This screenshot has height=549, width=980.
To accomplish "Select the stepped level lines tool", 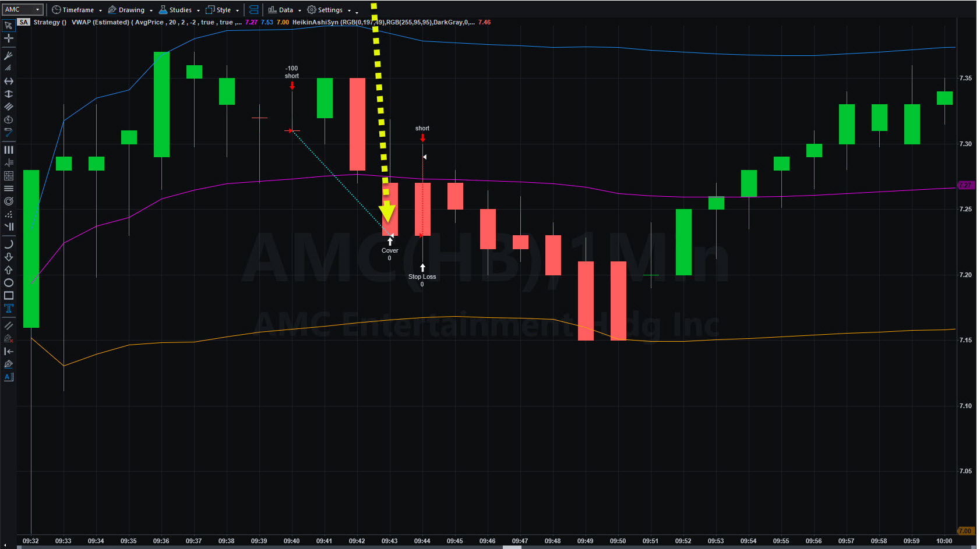I will [x=8, y=162].
